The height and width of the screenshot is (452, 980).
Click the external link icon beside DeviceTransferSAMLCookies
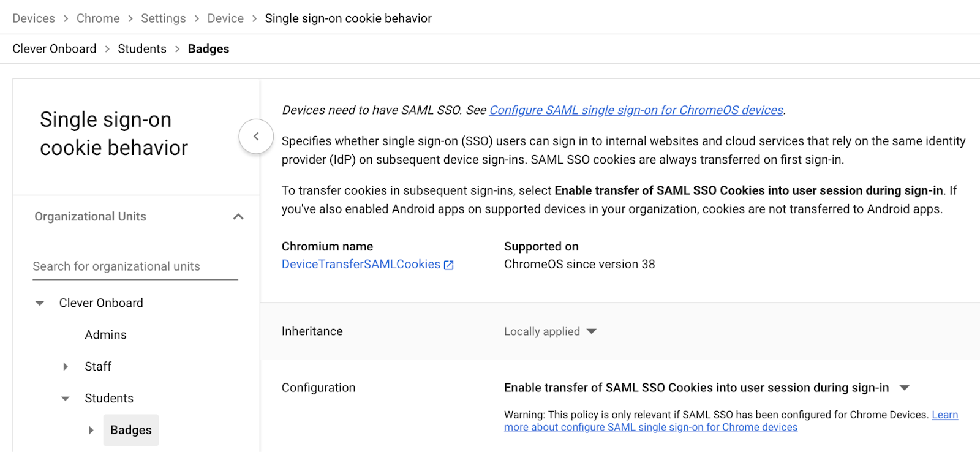coord(449,264)
